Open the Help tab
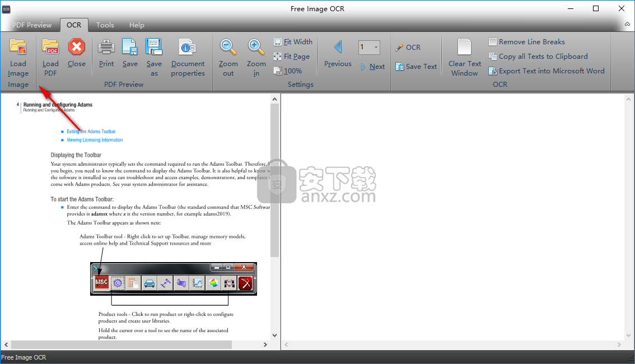The width and height of the screenshot is (635, 364). coord(137,25)
